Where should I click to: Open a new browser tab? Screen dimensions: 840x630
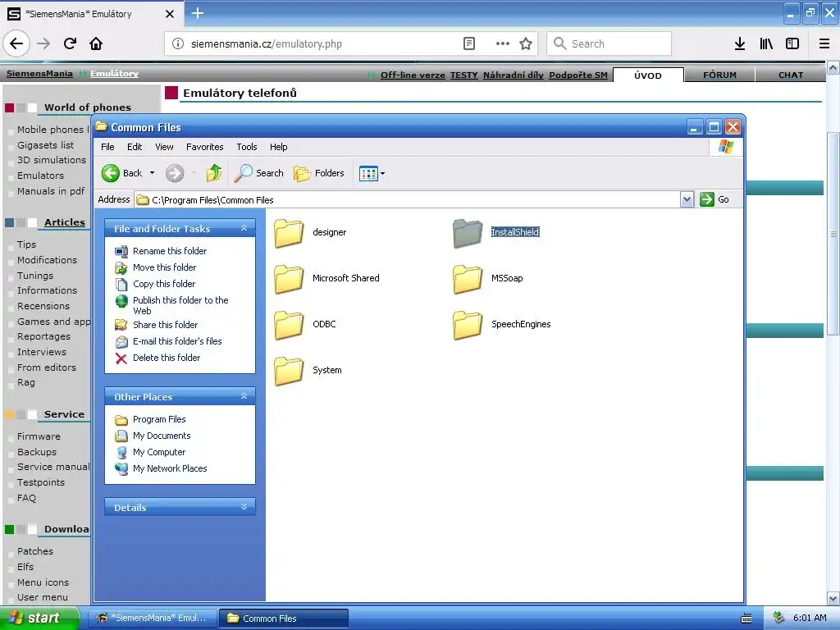197,13
